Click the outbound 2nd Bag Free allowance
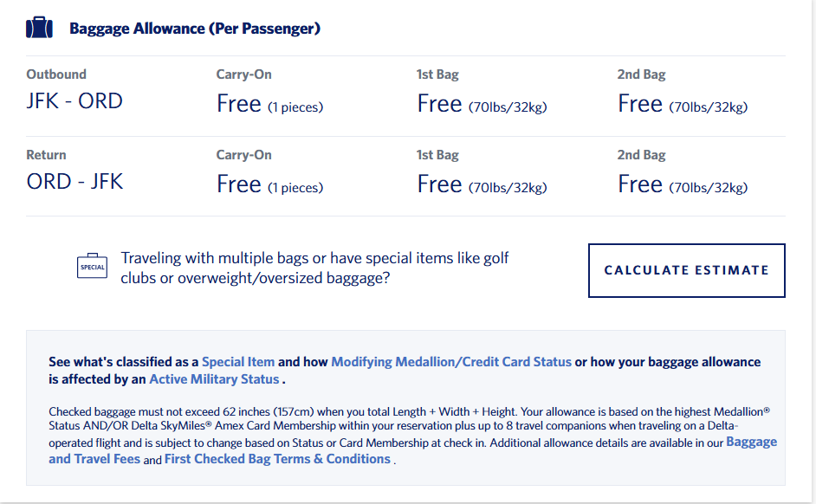816x504 pixels. [683, 105]
